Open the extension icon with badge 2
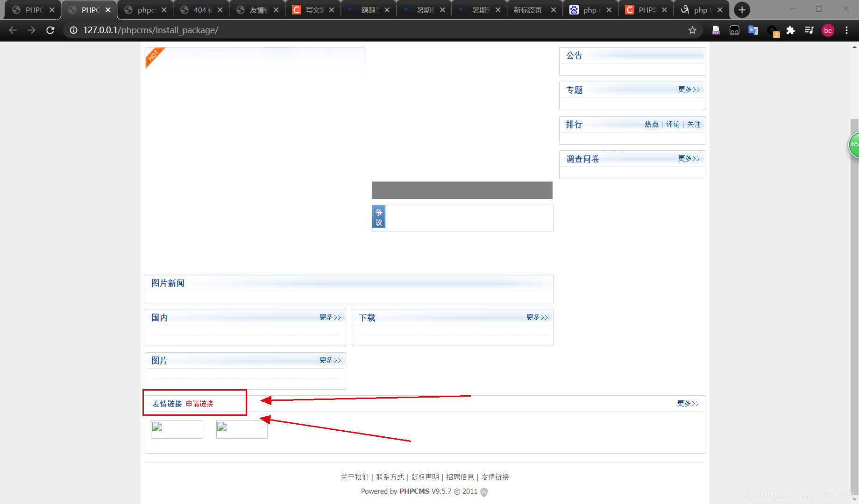 coord(772,31)
